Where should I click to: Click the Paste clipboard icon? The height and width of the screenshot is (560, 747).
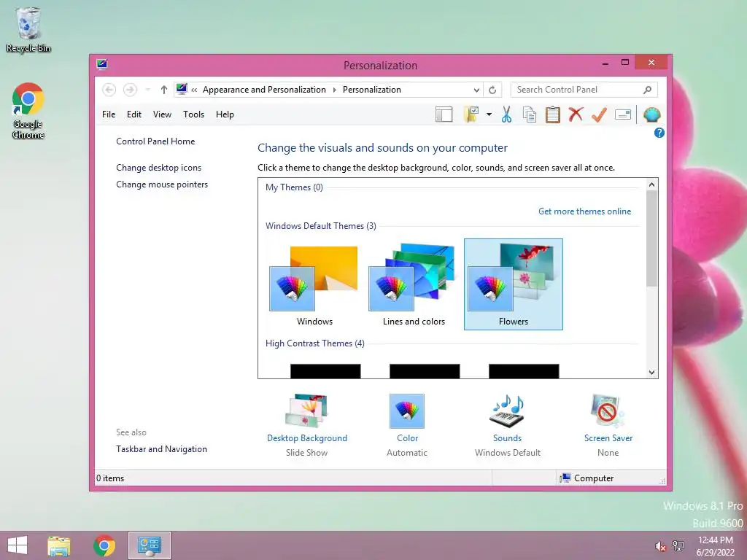coord(553,114)
